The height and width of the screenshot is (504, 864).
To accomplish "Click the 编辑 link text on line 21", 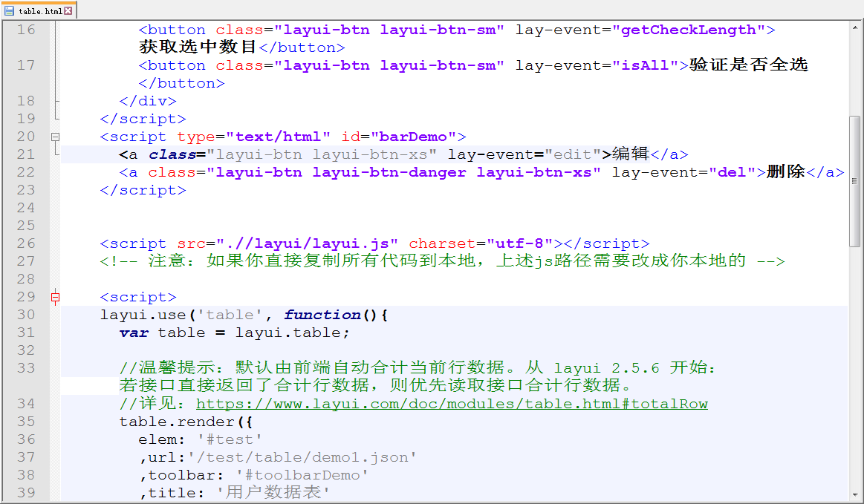I will [631, 154].
